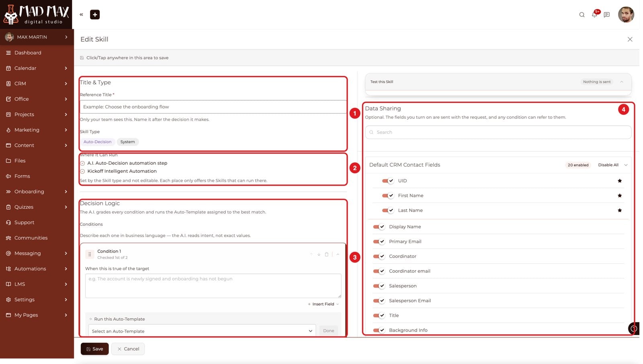Click the Content sidebar icon
The height and width of the screenshot is (364, 643).
[8, 145]
